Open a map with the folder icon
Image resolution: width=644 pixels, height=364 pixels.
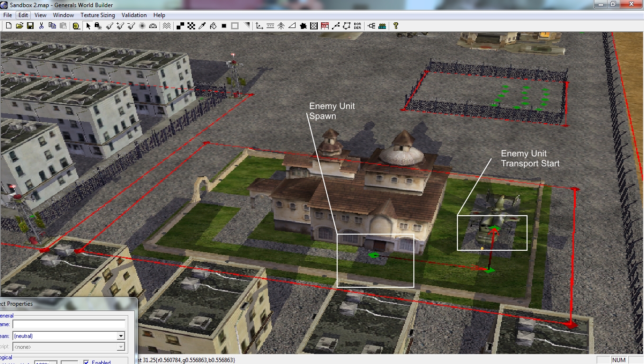pyautogui.click(x=19, y=26)
